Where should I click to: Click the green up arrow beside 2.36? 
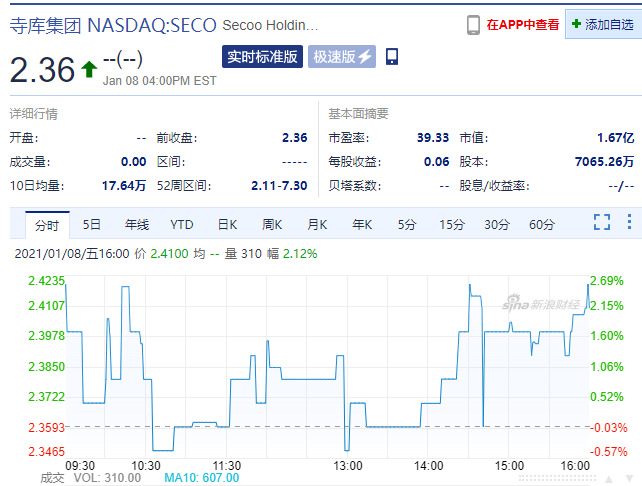coord(89,69)
